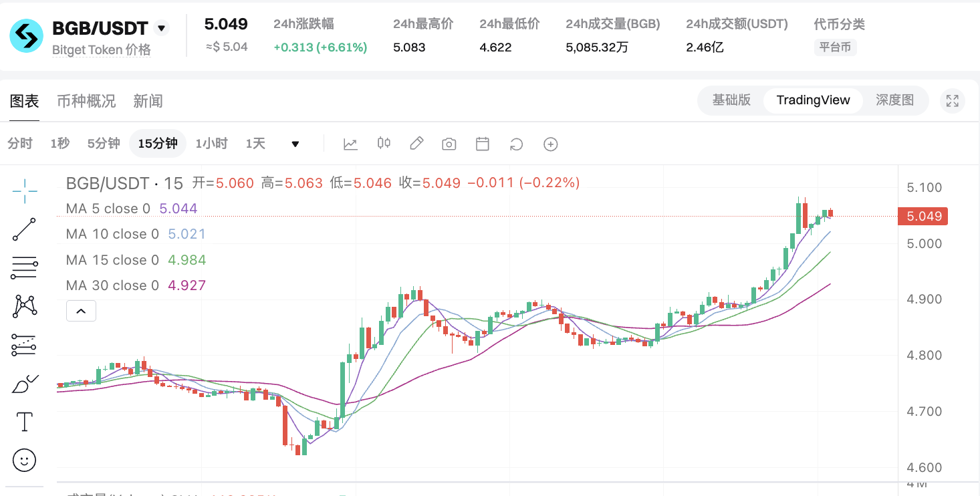The image size is (980, 496).
Task: Select the pattern XABCD drawing tool
Action: point(25,306)
